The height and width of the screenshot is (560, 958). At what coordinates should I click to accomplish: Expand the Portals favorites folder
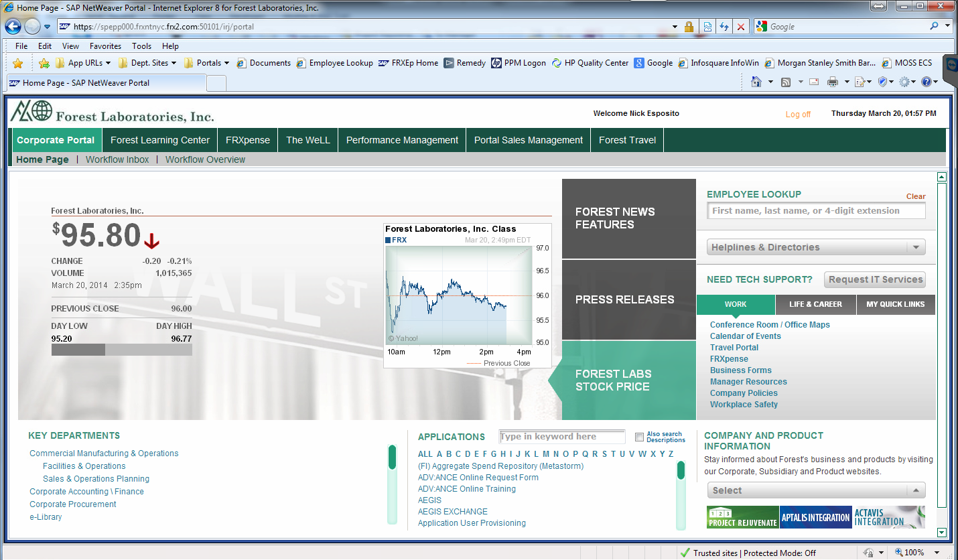(x=206, y=63)
